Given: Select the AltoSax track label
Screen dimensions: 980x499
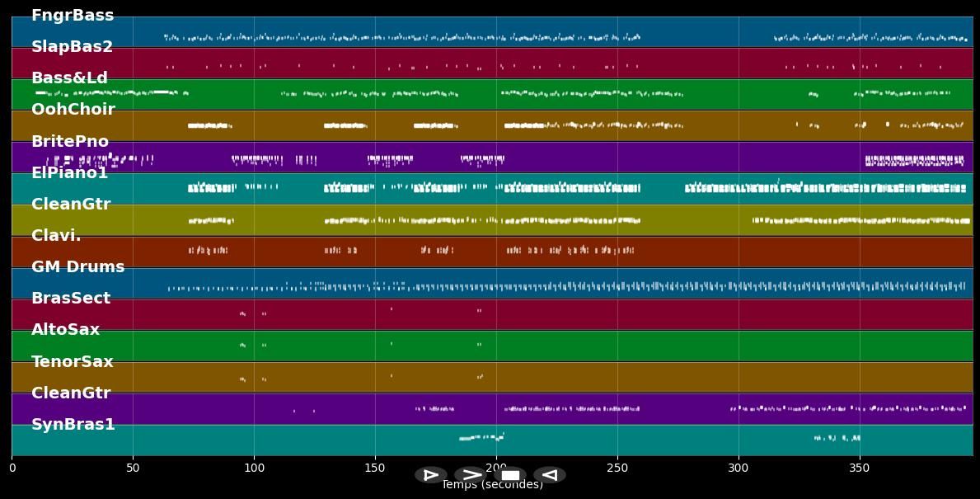Looking at the screenshot, I should [65, 330].
